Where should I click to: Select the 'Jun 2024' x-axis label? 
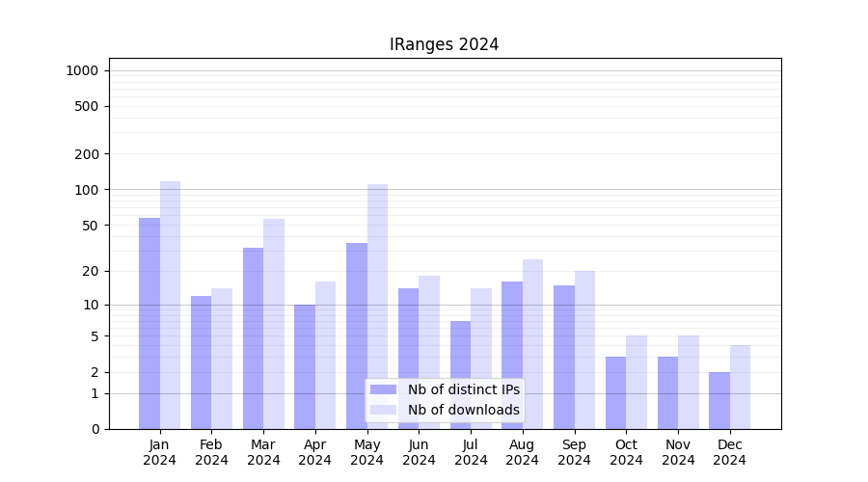point(419,452)
